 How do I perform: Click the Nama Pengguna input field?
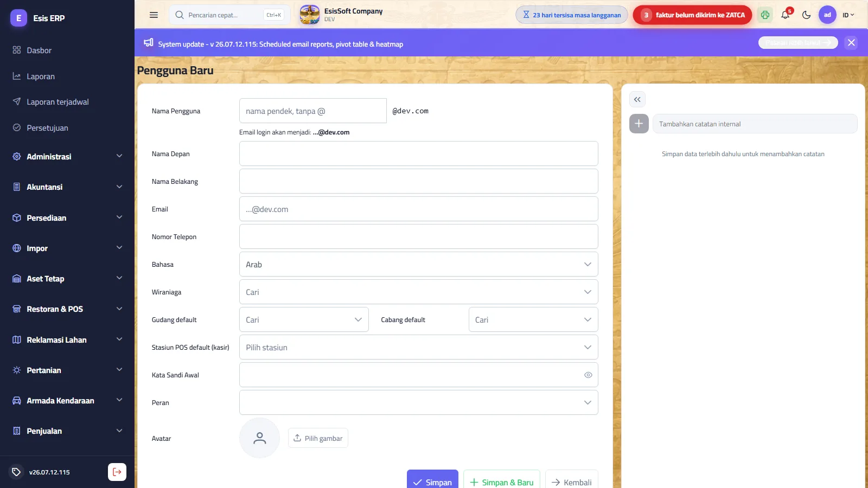pyautogui.click(x=313, y=111)
